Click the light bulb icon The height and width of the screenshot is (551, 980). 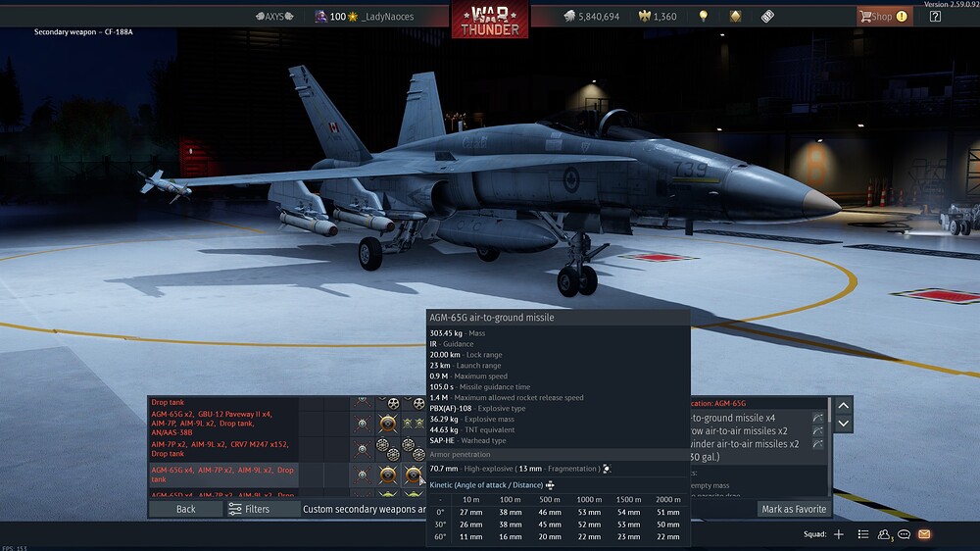[x=703, y=17]
